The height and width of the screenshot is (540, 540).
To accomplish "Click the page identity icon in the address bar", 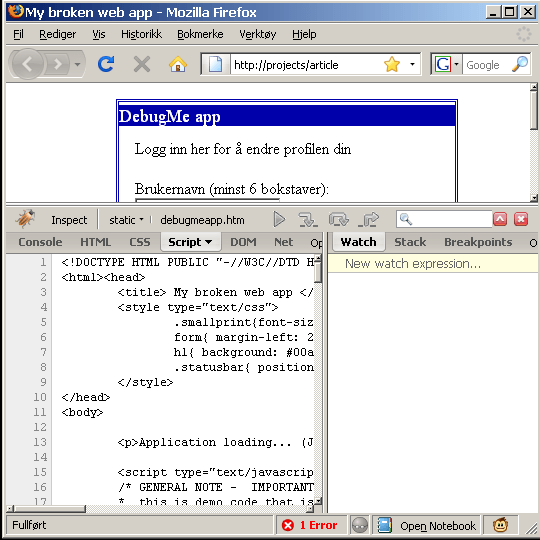I will coord(215,64).
